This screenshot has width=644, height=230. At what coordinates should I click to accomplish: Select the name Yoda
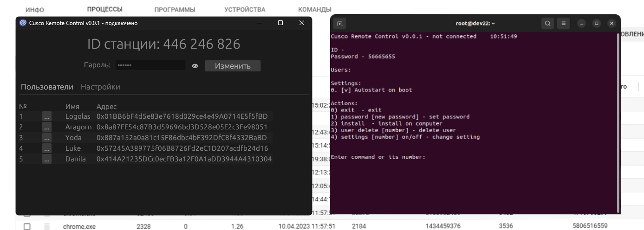[x=73, y=138]
